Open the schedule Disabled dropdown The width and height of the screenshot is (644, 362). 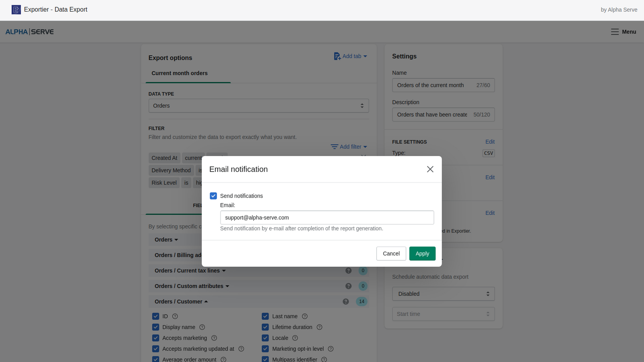[x=443, y=294]
